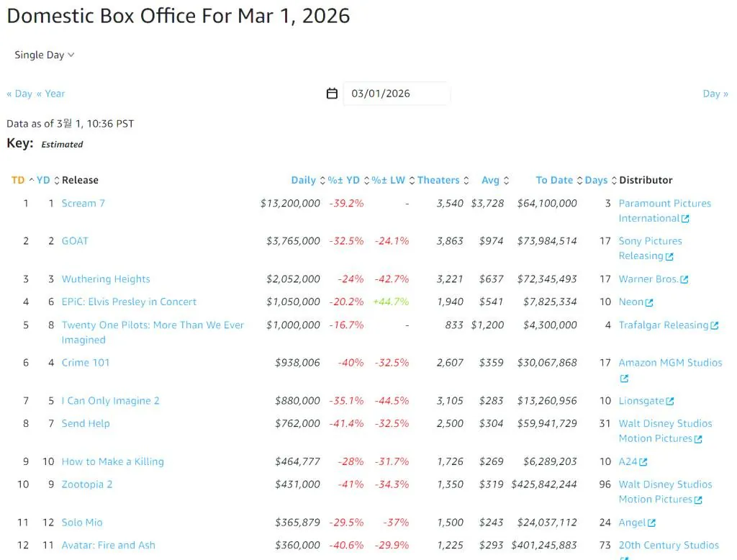This screenshot has height=560, width=737.
Task: Click the calendar icon beside the date field
Action: tap(332, 94)
